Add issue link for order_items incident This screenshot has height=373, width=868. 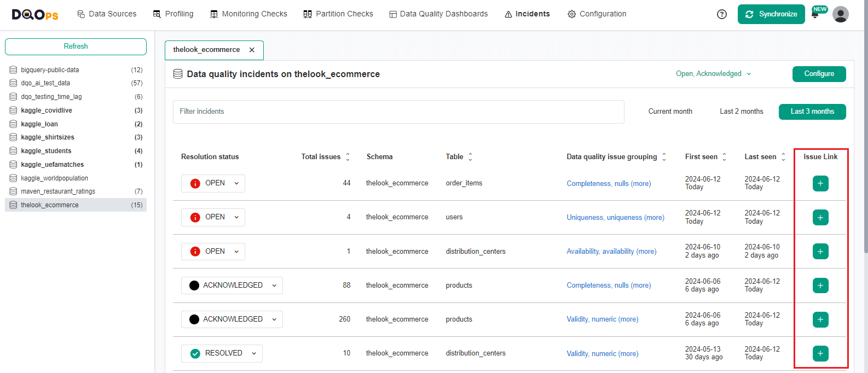click(820, 183)
